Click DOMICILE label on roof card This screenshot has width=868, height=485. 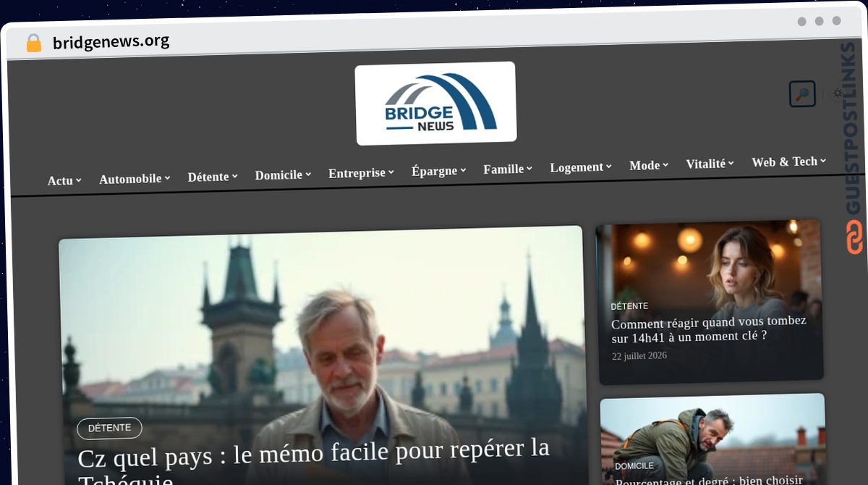(x=634, y=466)
